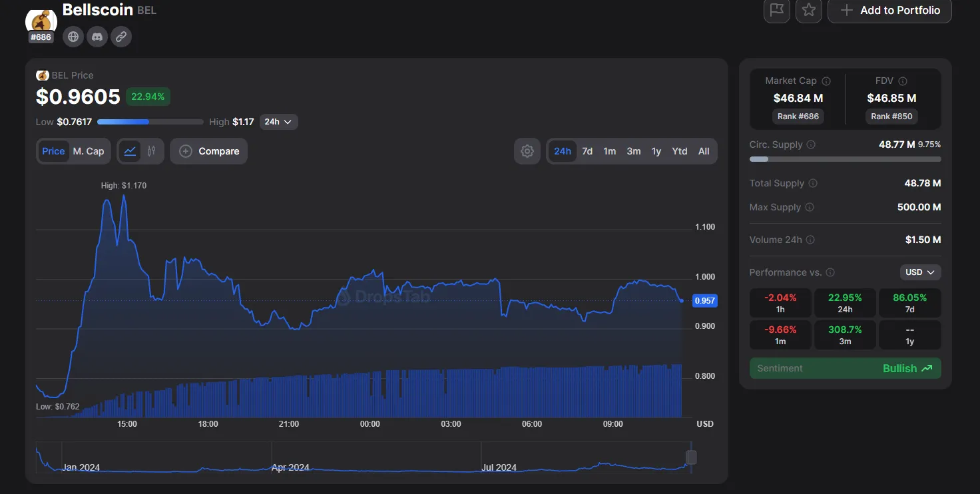980x494 pixels.
Task: Click the $0.9605 price value
Action: pyautogui.click(x=78, y=97)
